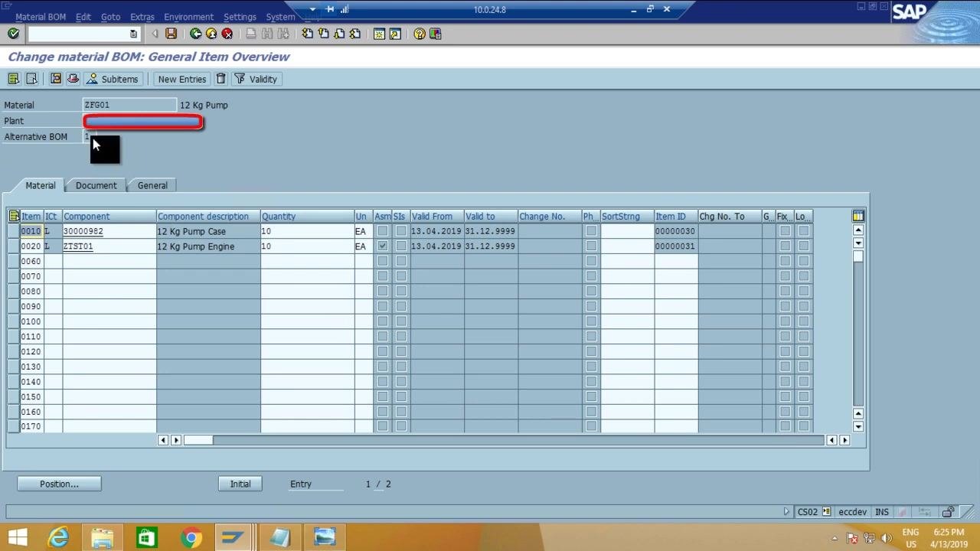This screenshot has width=980, height=551.
Task: Go to the last page icon
Action: coord(355,34)
